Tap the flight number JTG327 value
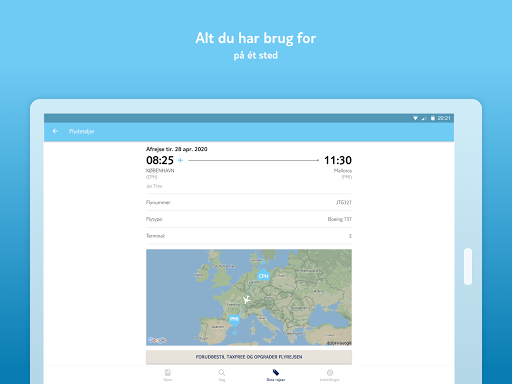Image resolution: width=512 pixels, height=384 pixels. pyautogui.click(x=344, y=202)
